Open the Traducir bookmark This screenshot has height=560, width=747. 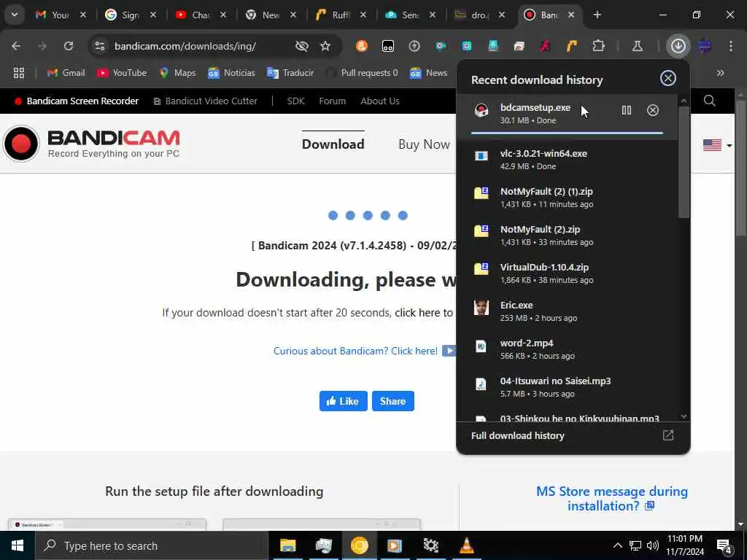[x=290, y=73]
